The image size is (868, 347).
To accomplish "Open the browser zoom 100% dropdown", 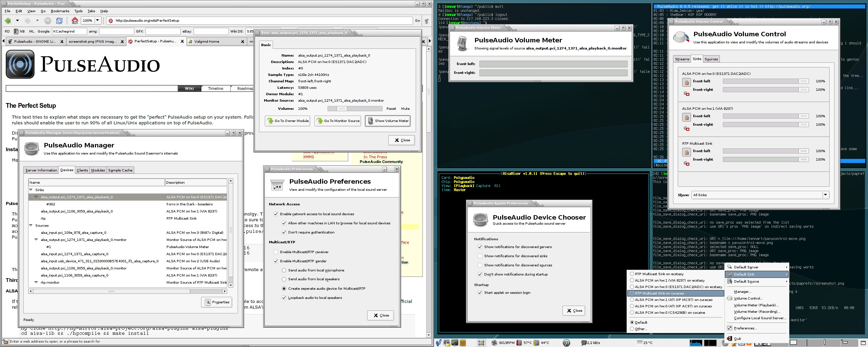I will 98,21.
